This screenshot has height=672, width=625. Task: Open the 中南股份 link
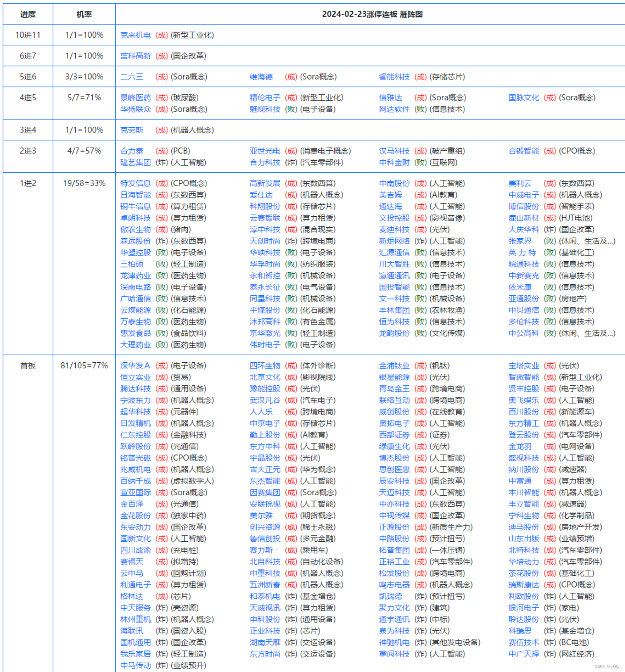394,183
